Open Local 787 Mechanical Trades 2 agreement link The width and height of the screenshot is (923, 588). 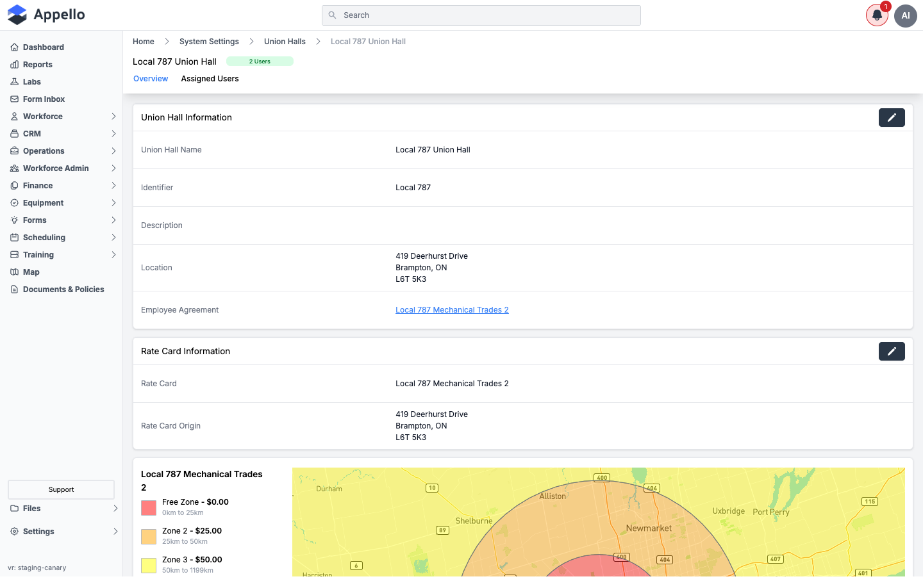tap(452, 310)
